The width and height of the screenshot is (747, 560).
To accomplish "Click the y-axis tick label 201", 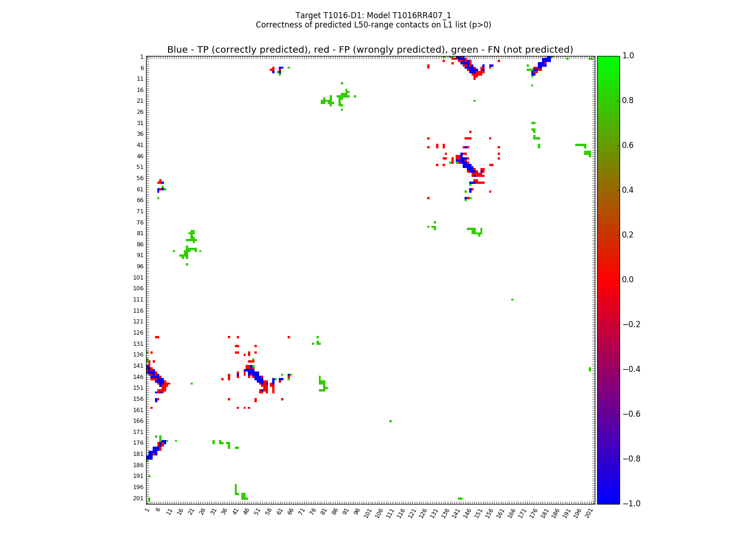I will (x=138, y=498).
